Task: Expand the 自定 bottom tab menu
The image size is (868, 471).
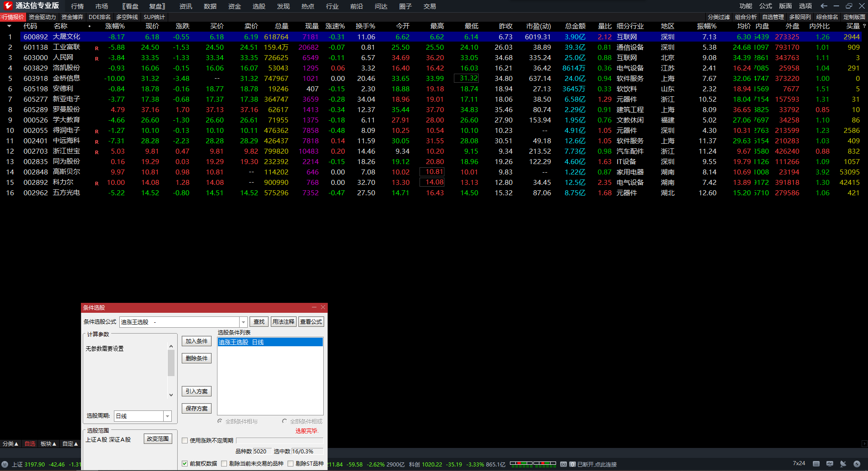Action: [70, 444]
